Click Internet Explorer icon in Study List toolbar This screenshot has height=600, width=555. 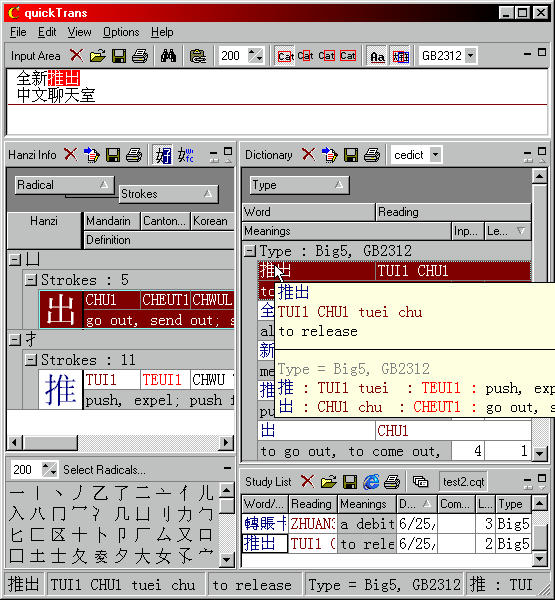(x=371, y=482)
